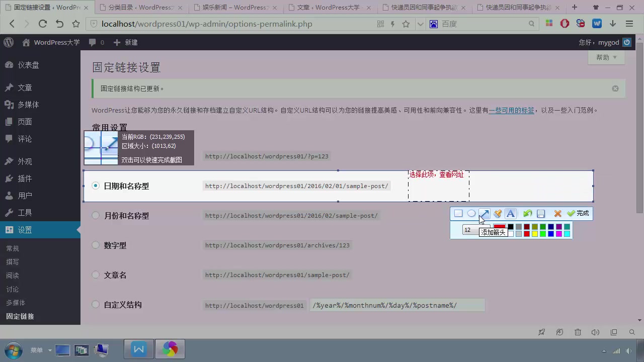Open the 撰写 settings submenu
The image size is (644, 362).
click(x=13, y=262)
